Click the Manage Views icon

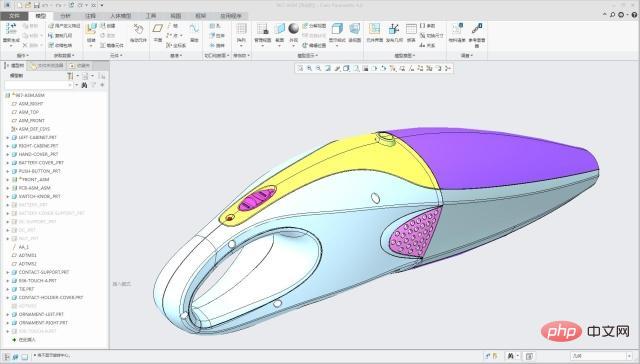click(x=262, y=33)
